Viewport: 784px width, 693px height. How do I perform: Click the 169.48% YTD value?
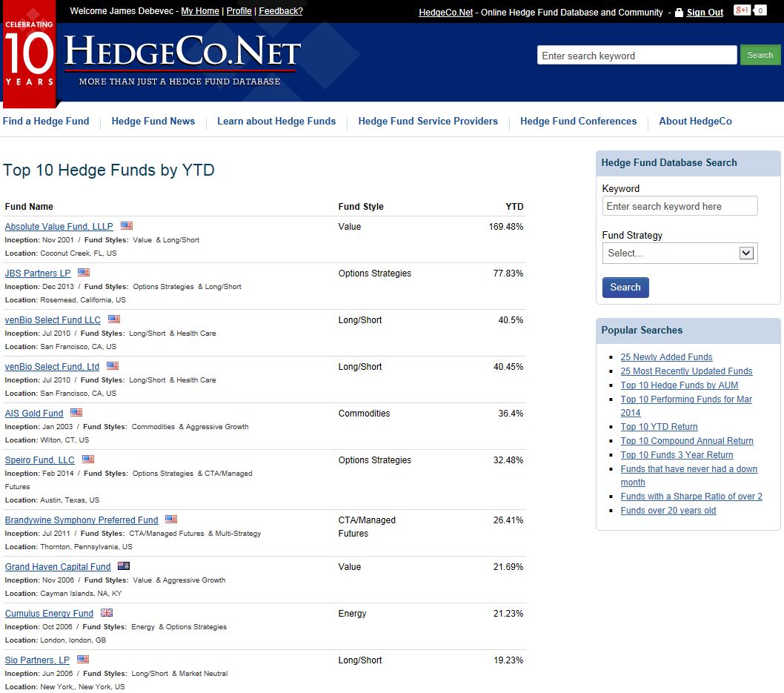506,227
